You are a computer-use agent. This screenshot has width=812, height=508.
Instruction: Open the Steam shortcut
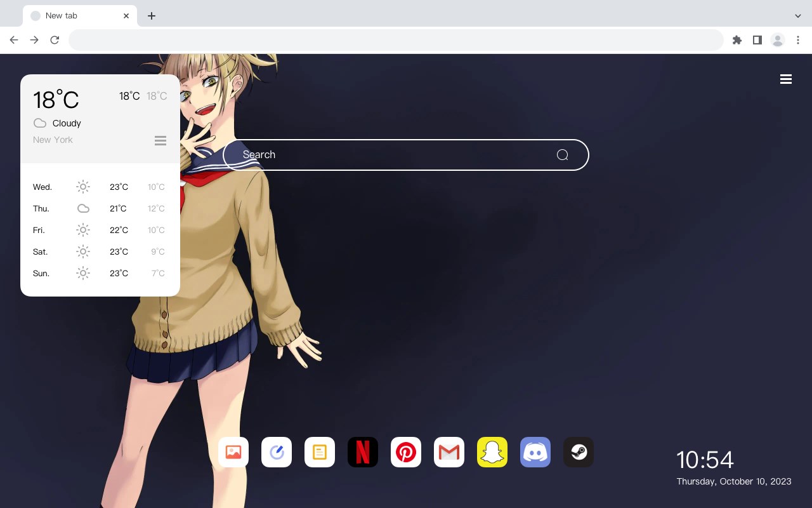[x=579, y=452]
